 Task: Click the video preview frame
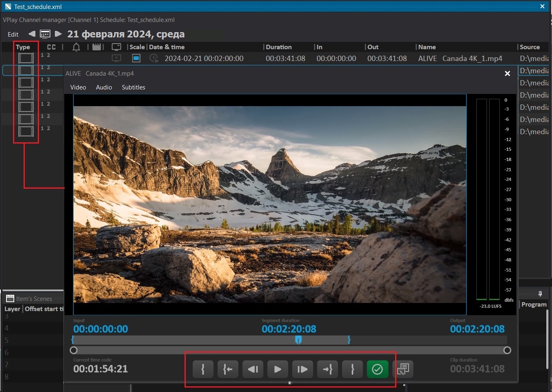[270, 205]
